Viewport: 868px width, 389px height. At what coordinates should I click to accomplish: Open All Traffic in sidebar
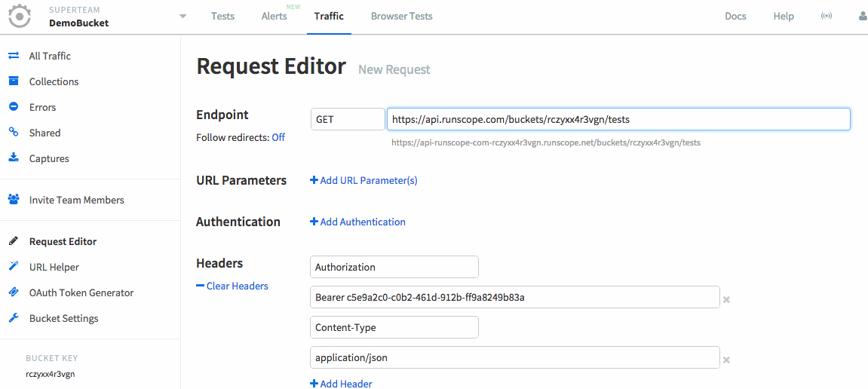coord(50,56)
